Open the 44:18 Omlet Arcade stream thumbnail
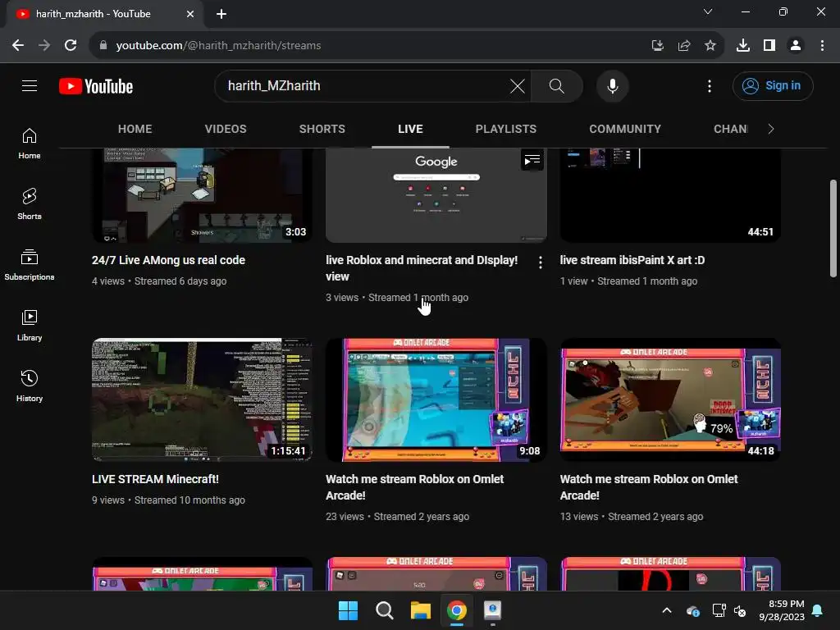Image resolution: width=840 pixels, height=630 pixels. (670, 399)
